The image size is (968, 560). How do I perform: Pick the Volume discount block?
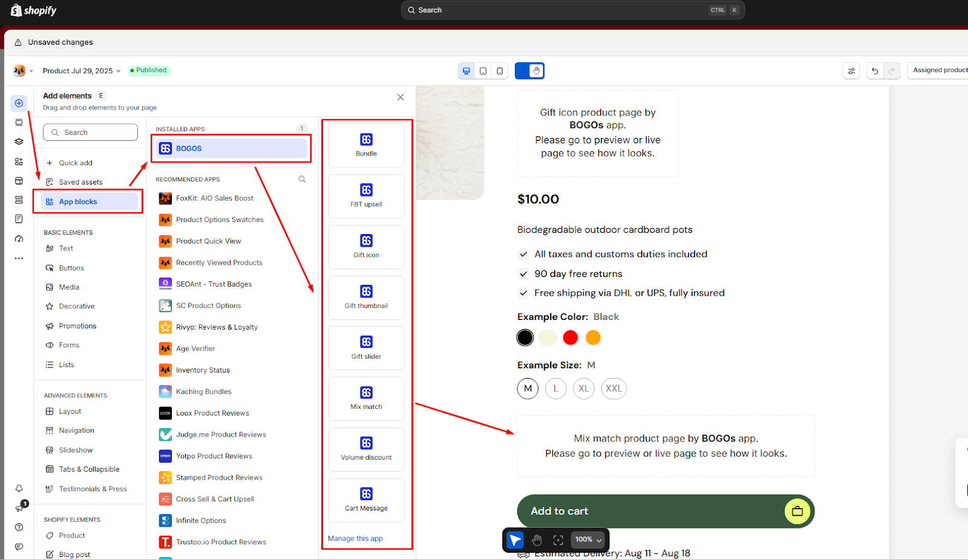click(x=366, y=449)
